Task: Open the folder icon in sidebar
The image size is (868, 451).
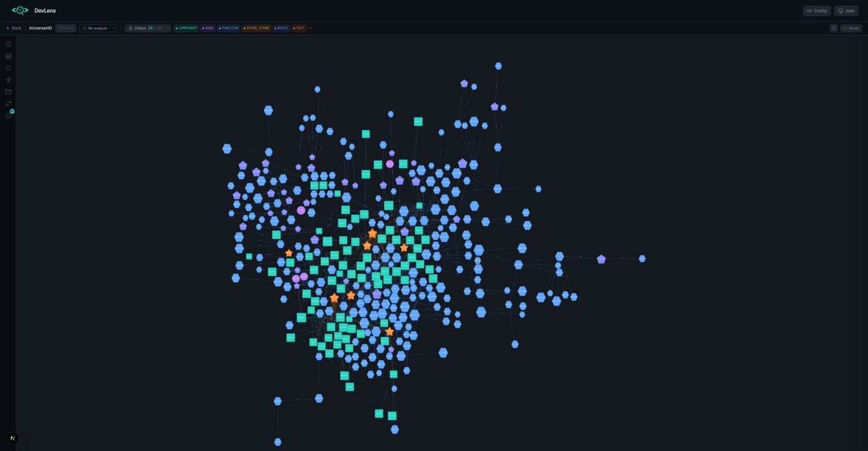Action: (8, 92)
